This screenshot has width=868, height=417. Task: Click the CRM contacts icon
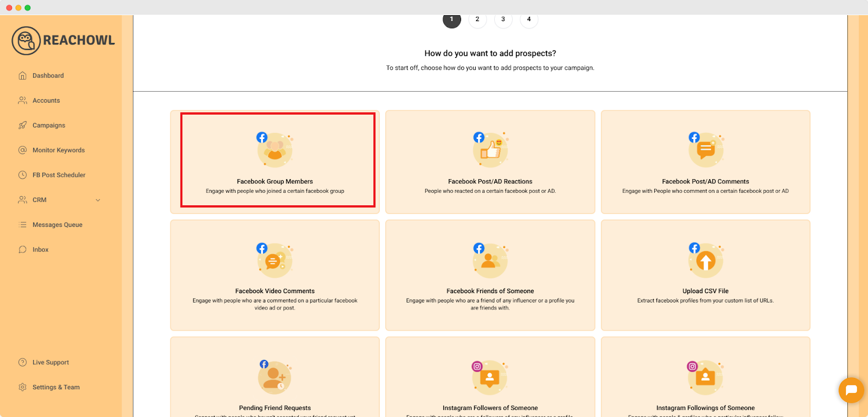pyautogui.click(x=22, y=200)
